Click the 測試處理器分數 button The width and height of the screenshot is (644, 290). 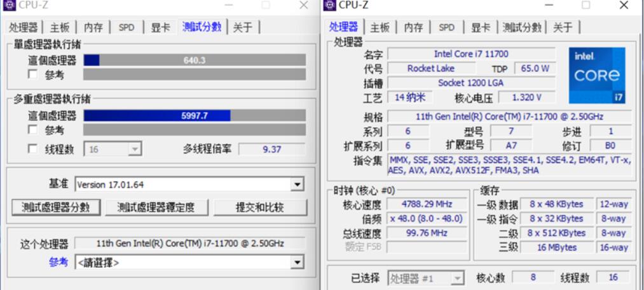pyautogui.click(x=56, y=207)
